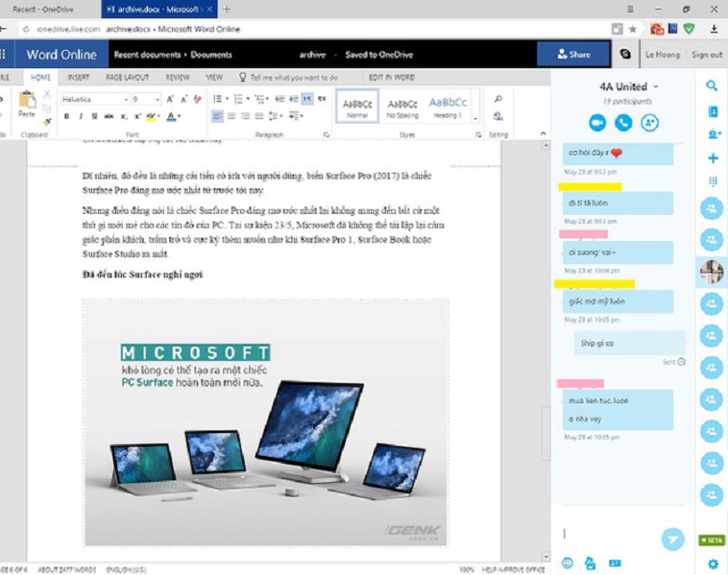Toggle Subscript formatting
This screenshot has width=728, height=575.
[124, 116]
